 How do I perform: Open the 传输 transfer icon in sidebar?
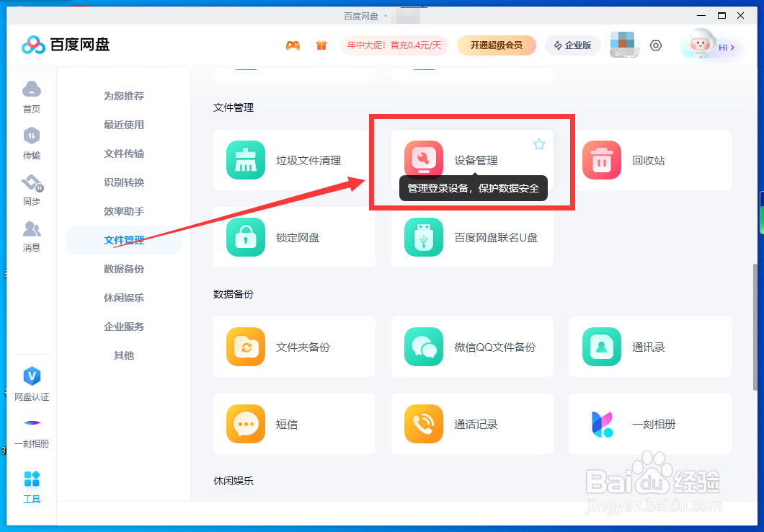[32, 136]
